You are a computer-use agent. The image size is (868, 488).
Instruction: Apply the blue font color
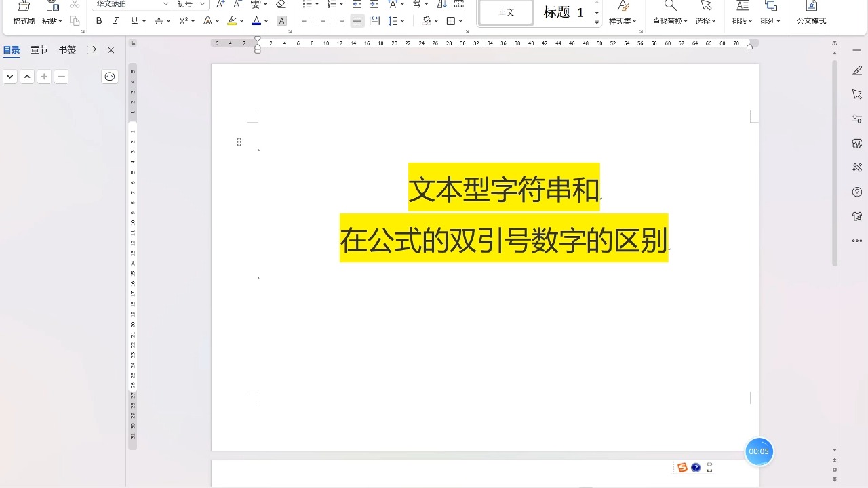click(256, 21)
